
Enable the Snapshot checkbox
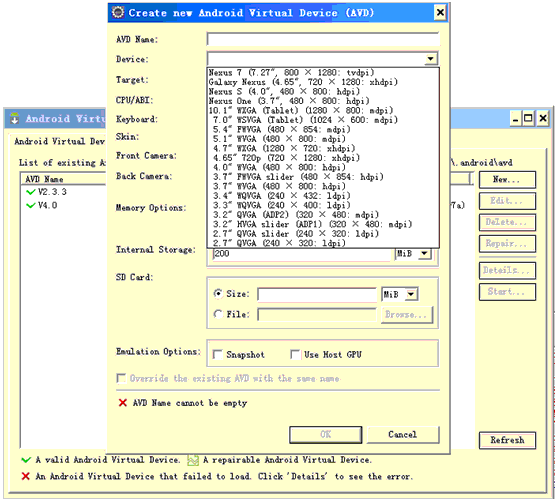tap(217, 355)
